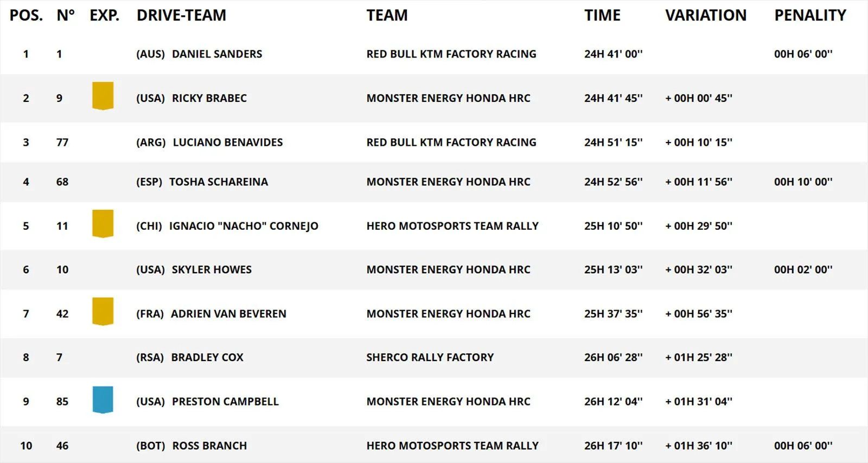Click the yellow badge beside Ignacio Cornejo
Viewport: 868px width, 463px height.
tap(103, 224)
